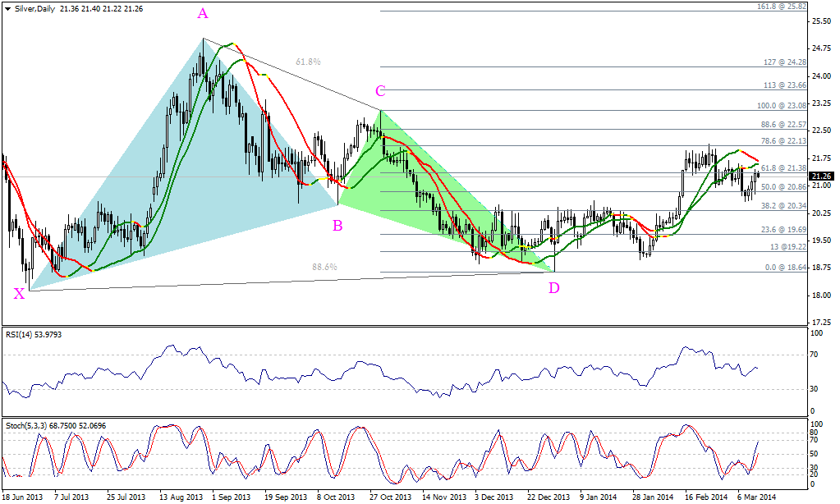Image resolution: width=840 pixels, height=504 pixels.
Task: Select the pattern point label A
Action: point(203,14)
